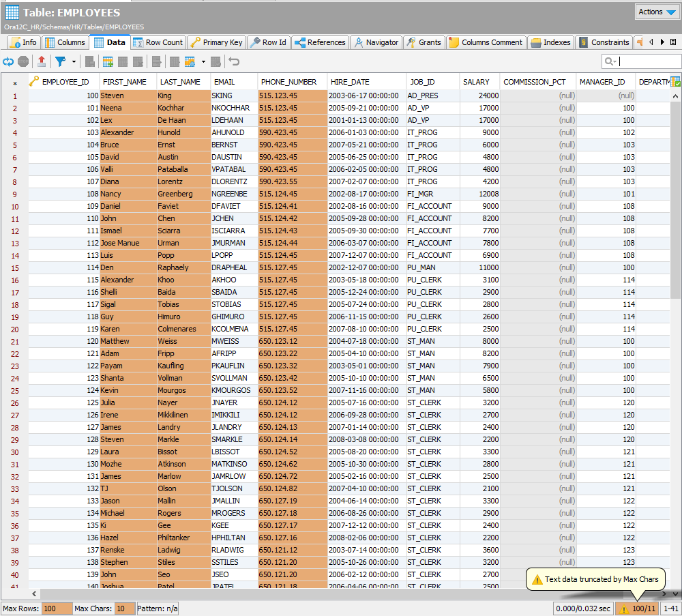Click salary cell 24000

(479, 96)
